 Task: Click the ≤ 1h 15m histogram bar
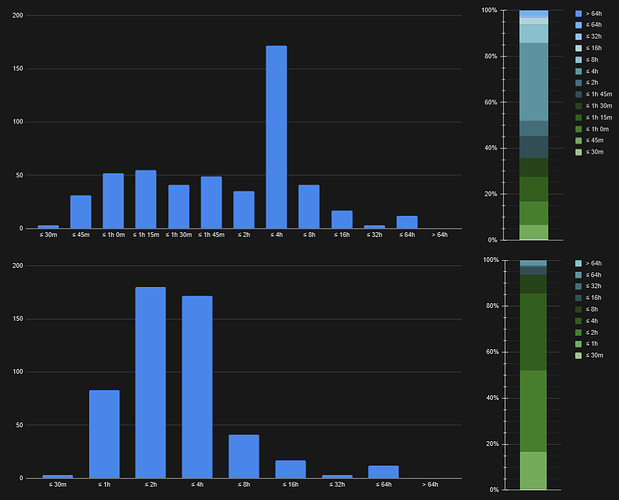(146, 199)
